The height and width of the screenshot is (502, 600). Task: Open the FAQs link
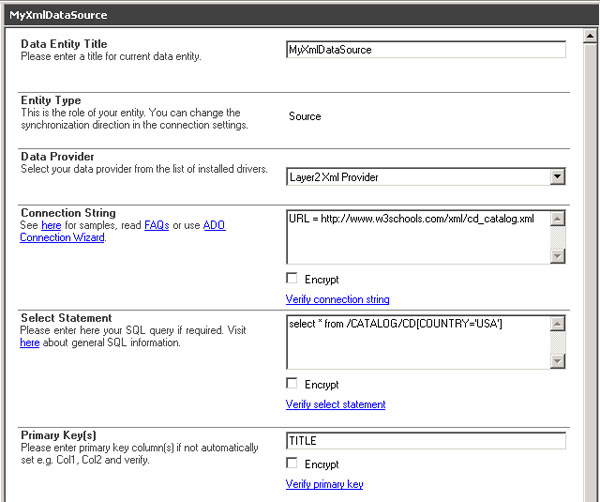[156, 226]
